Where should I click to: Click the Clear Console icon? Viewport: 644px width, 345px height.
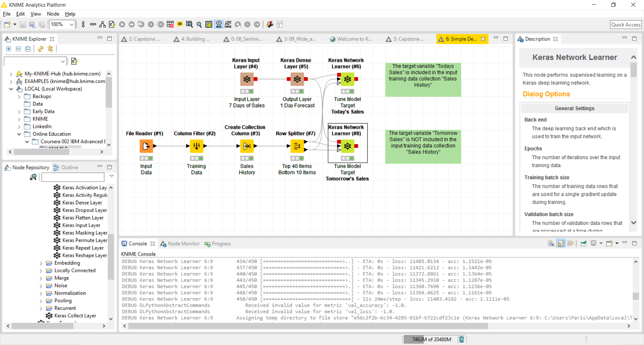551,244
